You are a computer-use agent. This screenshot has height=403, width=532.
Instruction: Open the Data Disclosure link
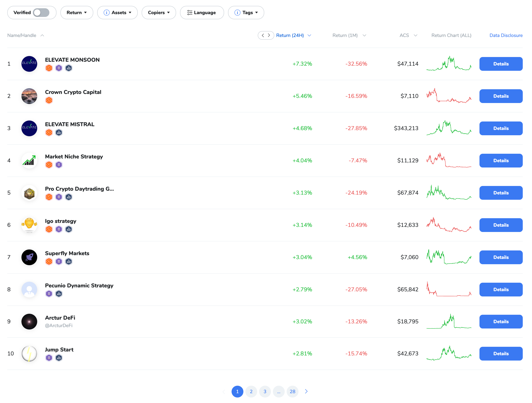coord(506,35)
